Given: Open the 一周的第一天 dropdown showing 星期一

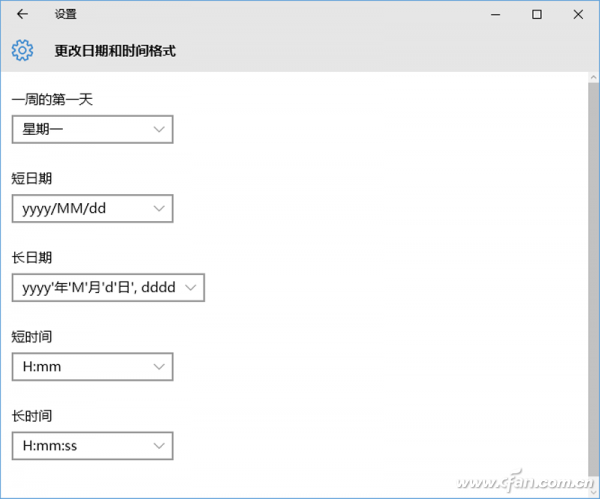Looking at the screenshot, I should (92, 130).
